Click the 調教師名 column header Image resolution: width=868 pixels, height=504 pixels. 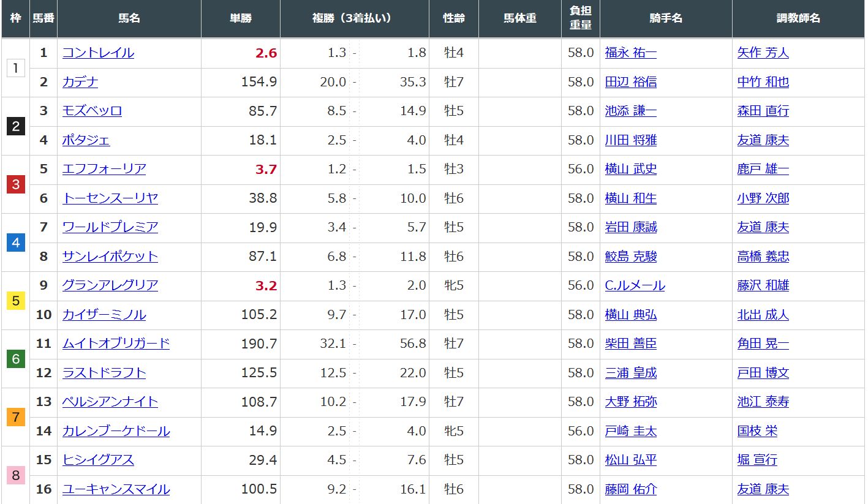pos(798,18)
